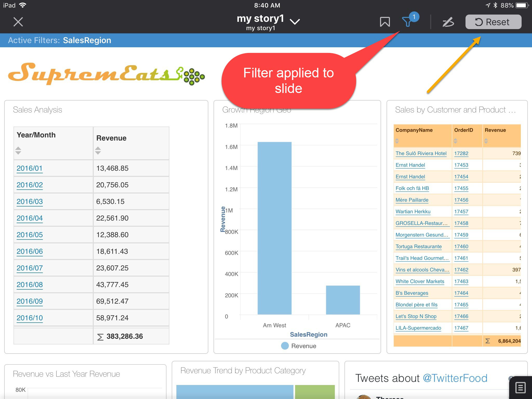Image resolution: width=532 pixels, height=399 pixels.
Task: Close the story with the X icon
Action: (18, 22)
